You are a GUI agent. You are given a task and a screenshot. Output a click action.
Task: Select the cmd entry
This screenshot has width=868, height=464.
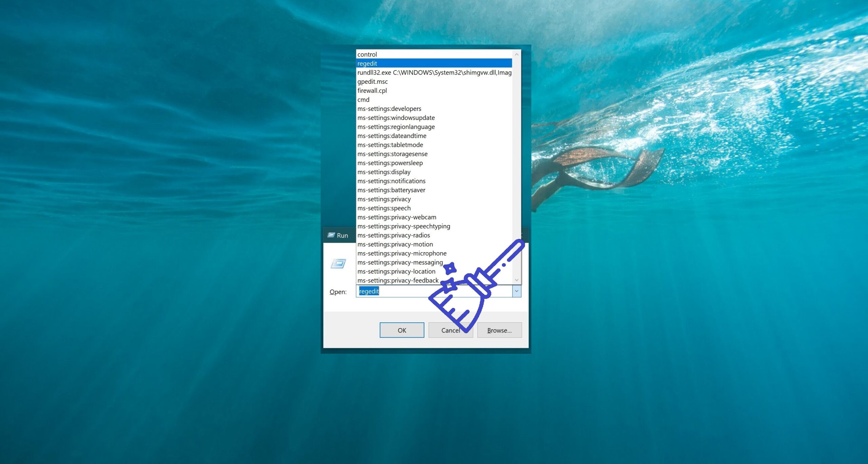pyautogui.click(x=363, y=100)
